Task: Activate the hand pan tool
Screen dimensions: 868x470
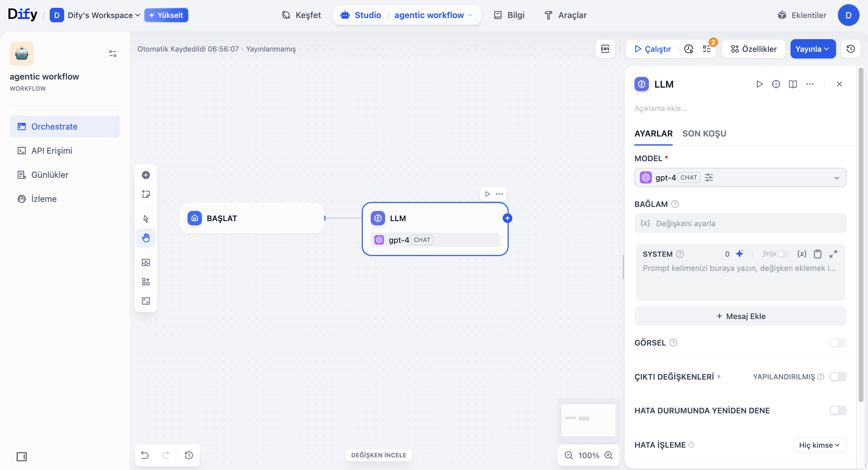Action: [146, 237]
